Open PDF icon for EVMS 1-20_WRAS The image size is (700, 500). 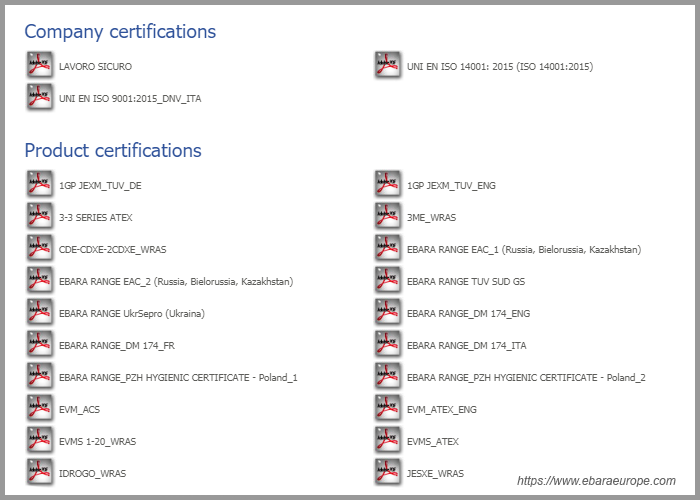(40, 440)
